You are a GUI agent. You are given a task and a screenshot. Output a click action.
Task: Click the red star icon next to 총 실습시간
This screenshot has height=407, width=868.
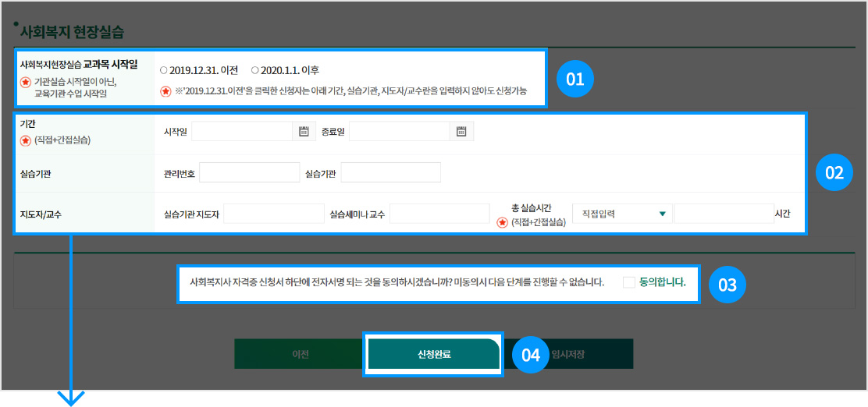[503, 222]
